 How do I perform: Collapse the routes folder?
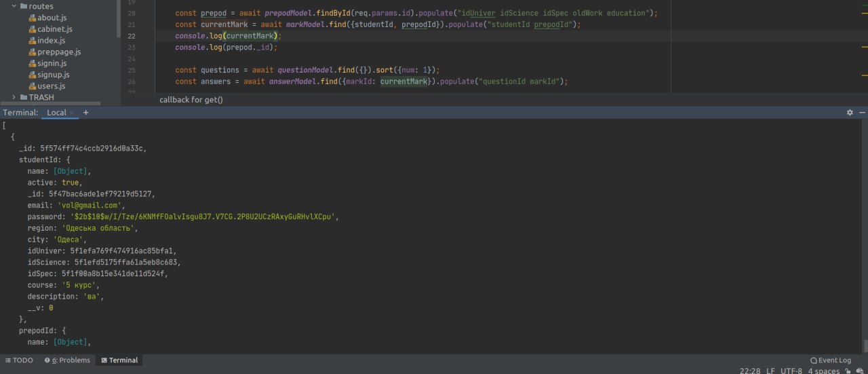(14, 6)
